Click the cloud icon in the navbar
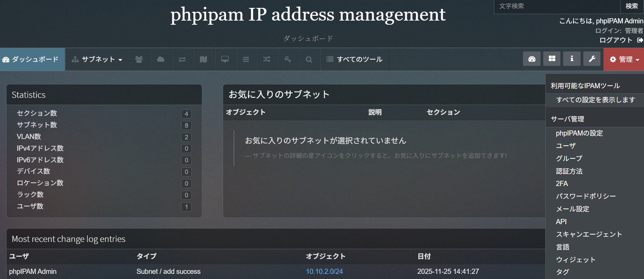Image resolution: width=644 pixels, height=279 pixels. [161, 59]
